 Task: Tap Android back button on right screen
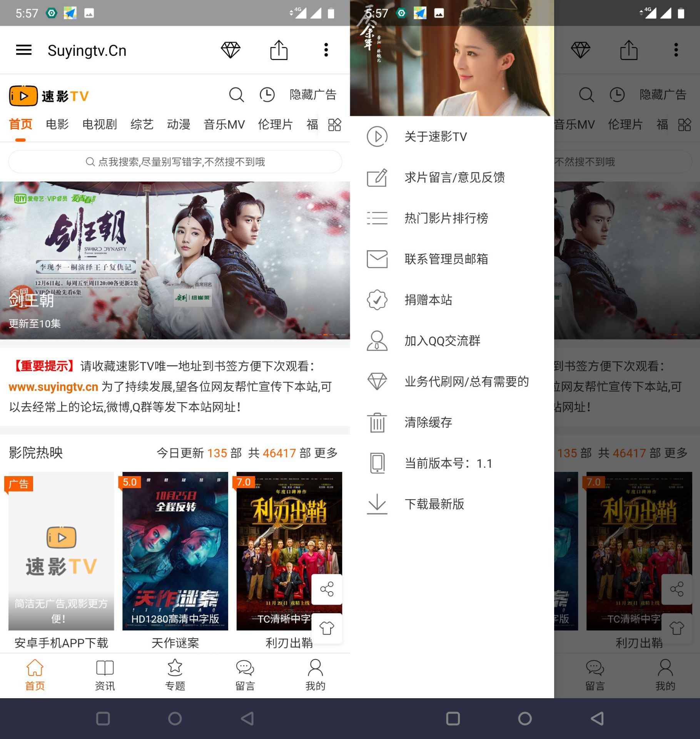coord(597,718)
